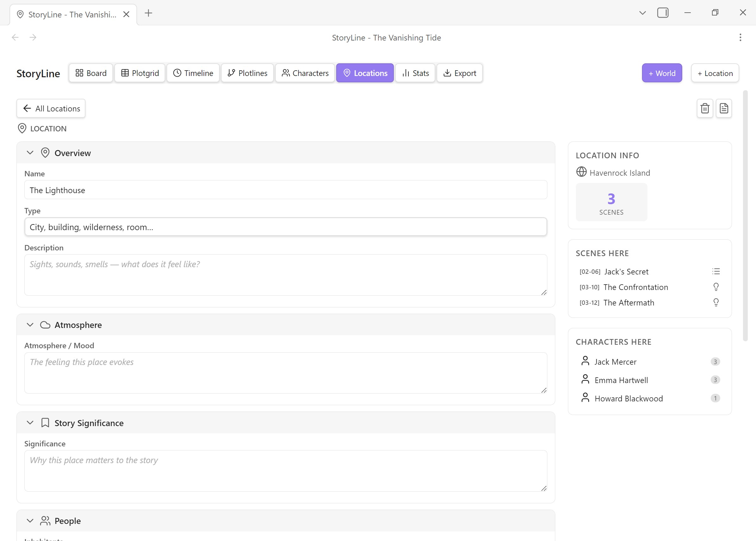Click the page vertical scrollbar
756x541 pixels.
click(745, 216)
